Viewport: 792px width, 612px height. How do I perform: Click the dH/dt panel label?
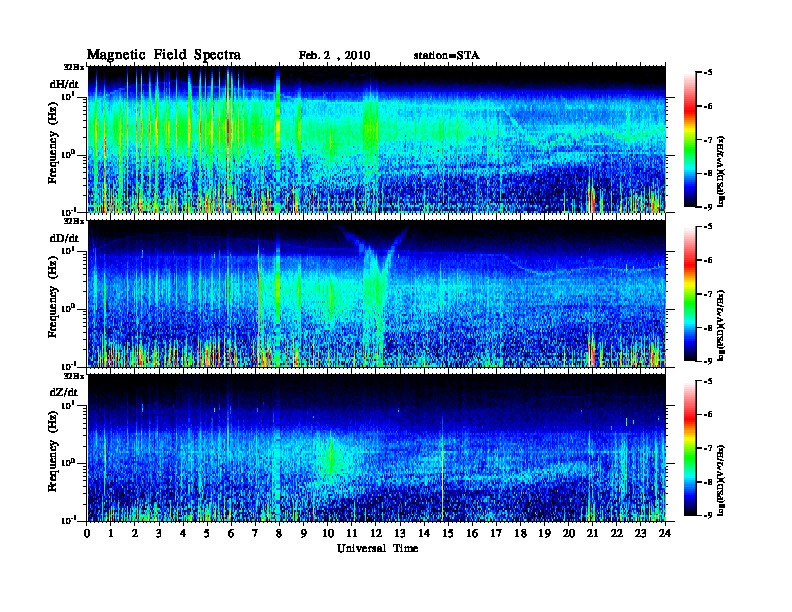pos(64,84)
